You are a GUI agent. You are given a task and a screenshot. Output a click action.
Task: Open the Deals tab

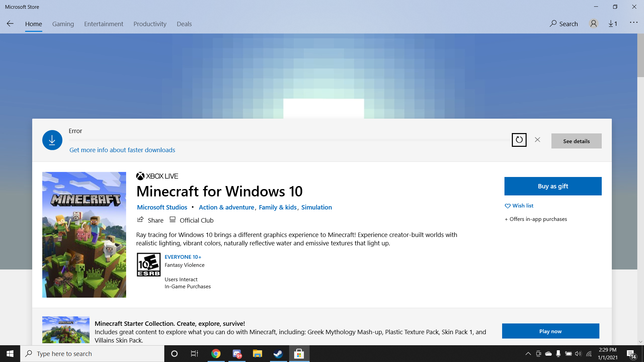pyautogui.click(x=184, y=24)
